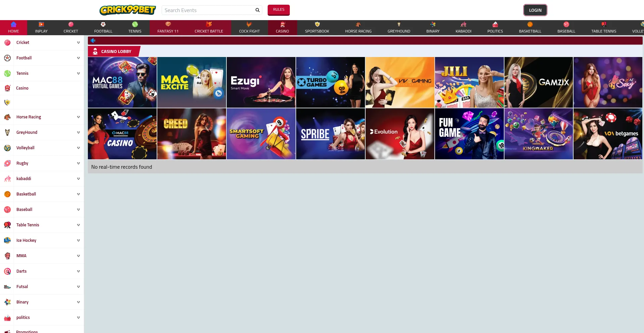Viewport: 644px width, 333px height.
Task: Click the Tennis ball icon in sidebar
Action: [7, 73]
